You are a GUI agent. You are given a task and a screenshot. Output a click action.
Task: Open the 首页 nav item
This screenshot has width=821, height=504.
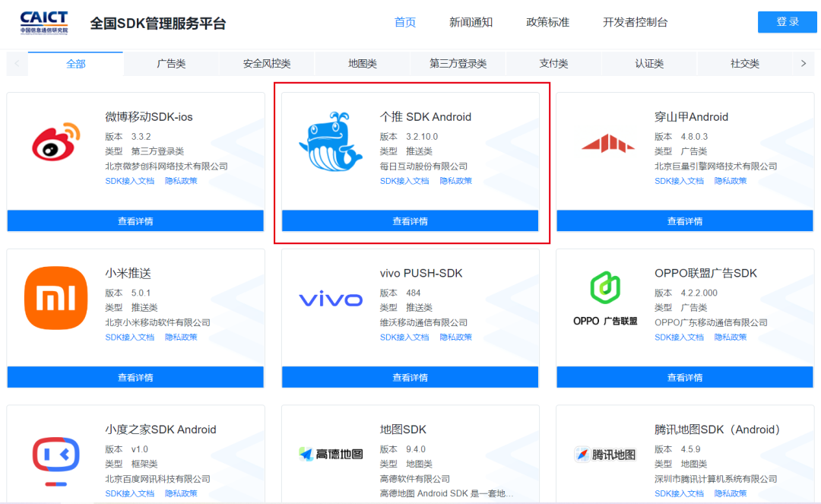pos(404,22)
